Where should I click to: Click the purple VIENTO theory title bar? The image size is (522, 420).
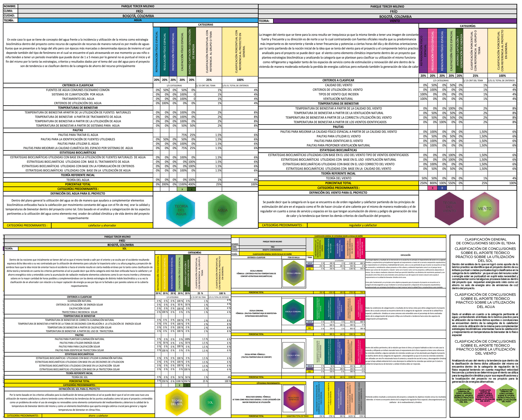(x=395, y=21)
